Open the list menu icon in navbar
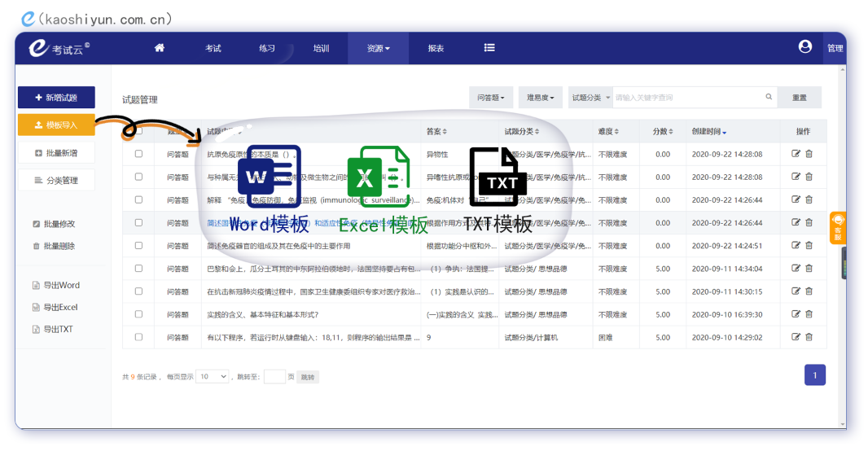Screen dimensions: 868x451 coord(489,48)
